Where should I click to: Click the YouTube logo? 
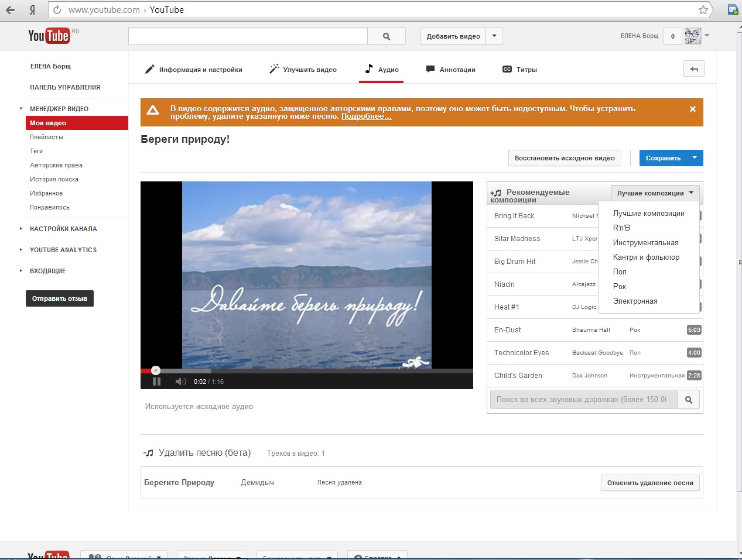(49, 36)
